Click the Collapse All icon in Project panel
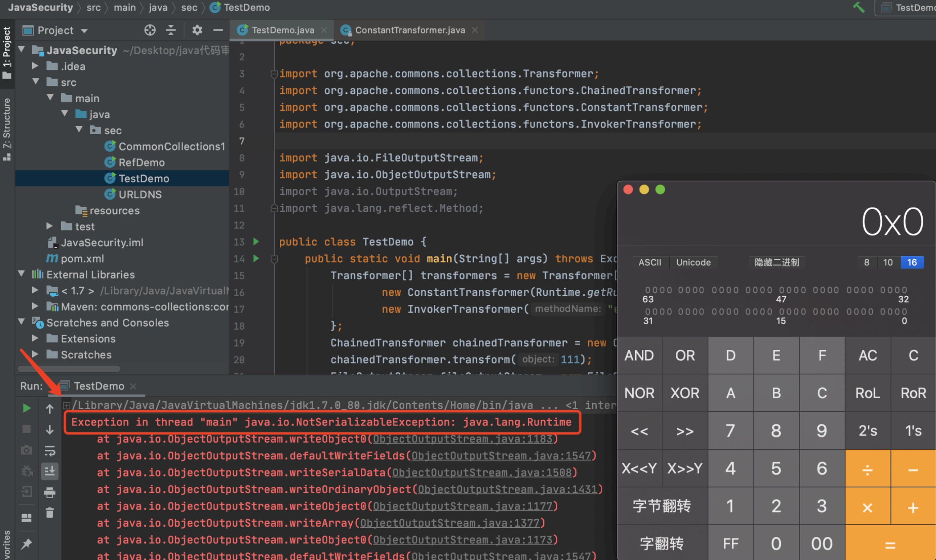Image resolution: width=936 pixels, height=560 pixels. pyautogui.click(x=171, y=30)
